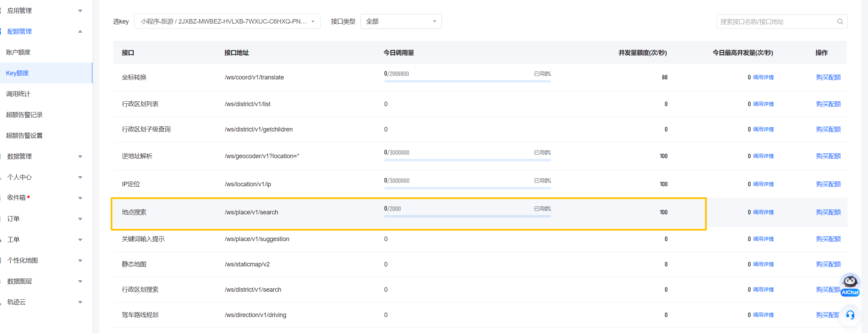
Task: Open the key selector dropdown
Action: [227, 22]
